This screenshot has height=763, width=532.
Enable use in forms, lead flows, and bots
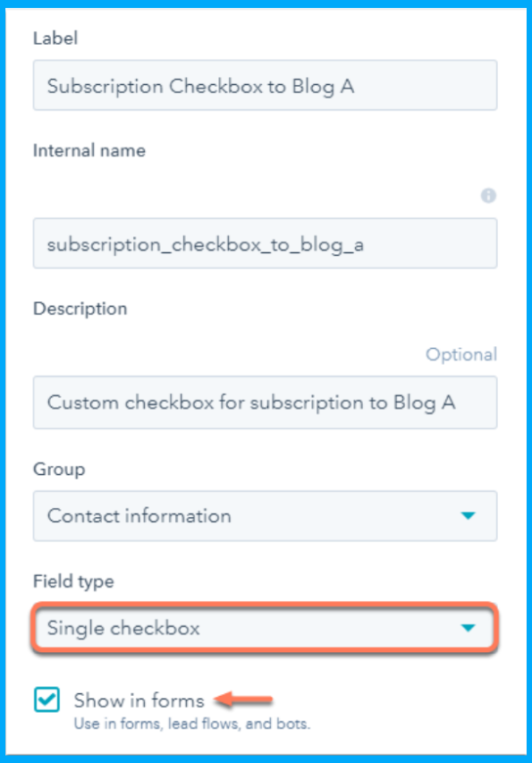pos(46,701)
